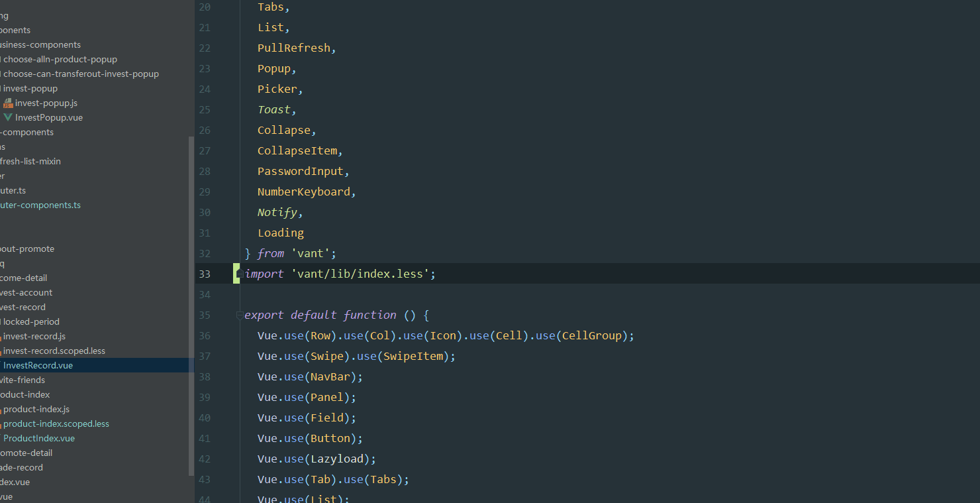This screenshot has height=503, width=980.
Task: Click the JS file icon beside invest-popup.js
Action: pos(9,103)
